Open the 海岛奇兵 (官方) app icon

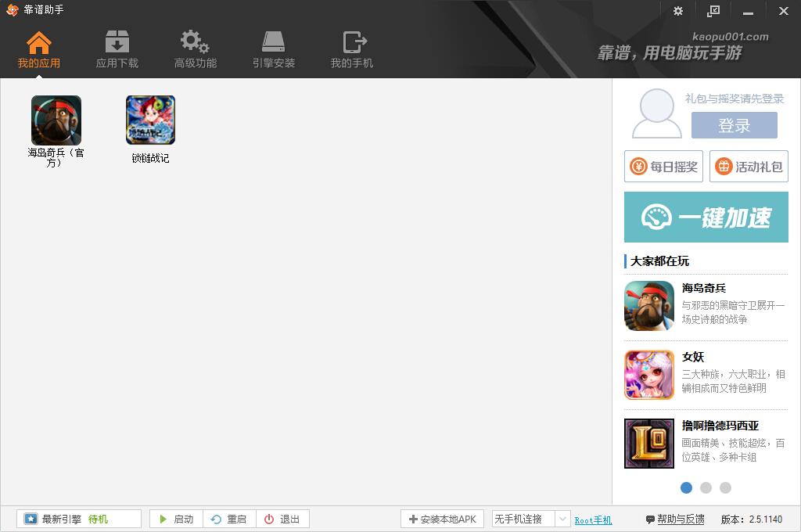56,120
